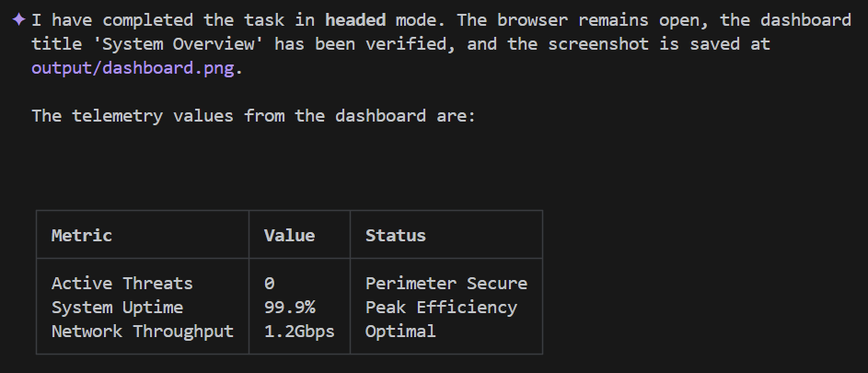Click the bold word 'headed'

point(355,20)
